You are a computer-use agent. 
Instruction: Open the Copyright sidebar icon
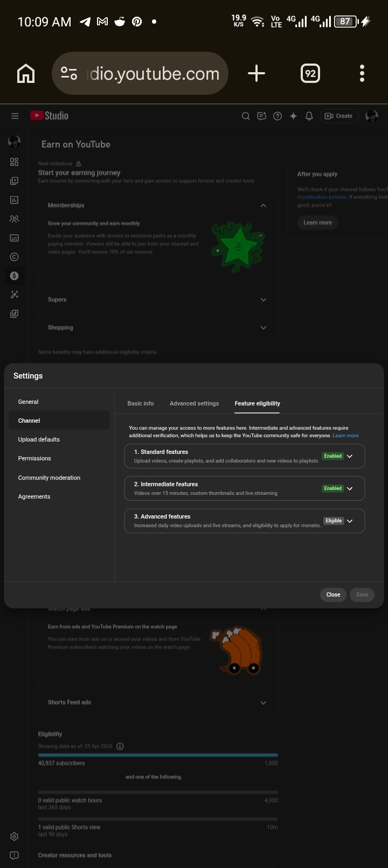tap(15, 257)
